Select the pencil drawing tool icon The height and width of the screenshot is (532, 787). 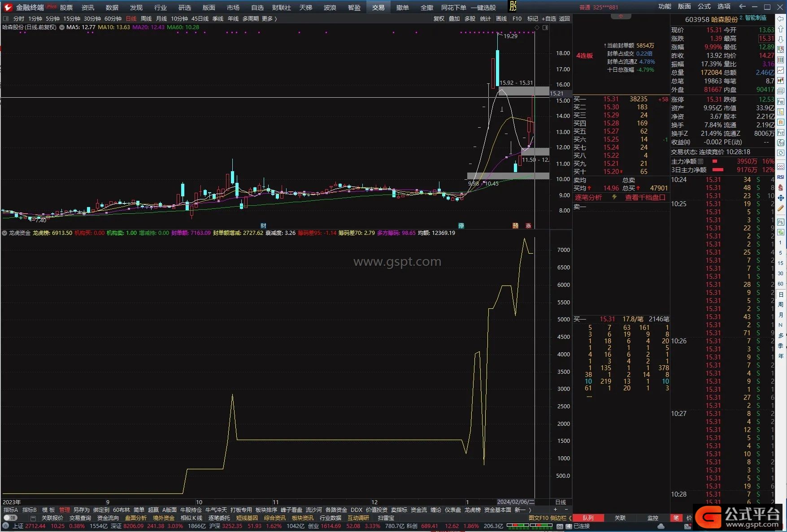781,208
